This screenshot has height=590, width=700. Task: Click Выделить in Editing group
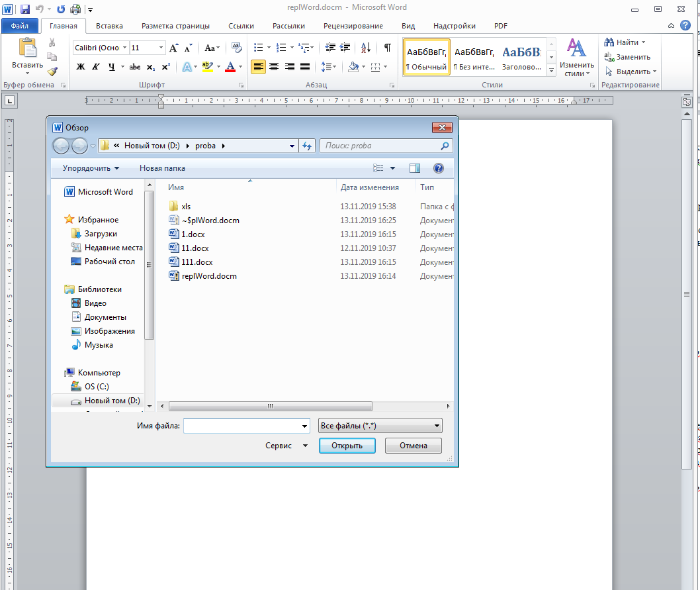pos(631,72)
